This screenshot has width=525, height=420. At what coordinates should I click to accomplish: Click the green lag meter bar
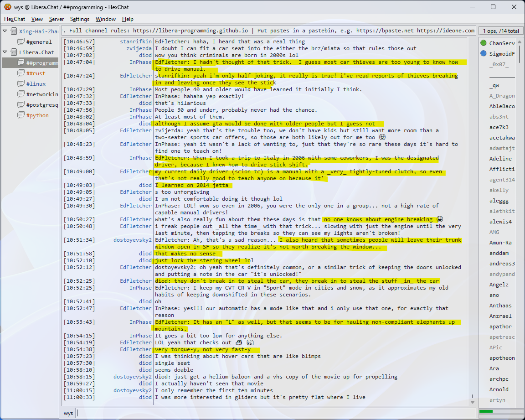point(486,411)
